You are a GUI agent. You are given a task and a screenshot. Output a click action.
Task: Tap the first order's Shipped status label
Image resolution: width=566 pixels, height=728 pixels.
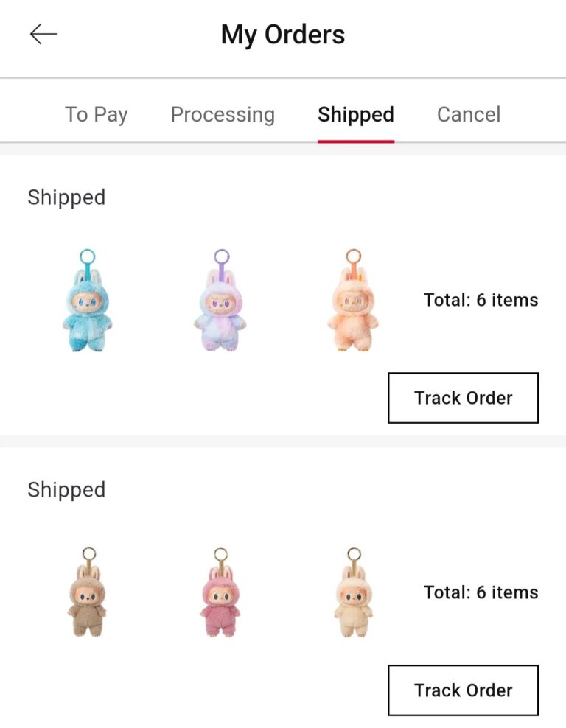tap(66, 197)
